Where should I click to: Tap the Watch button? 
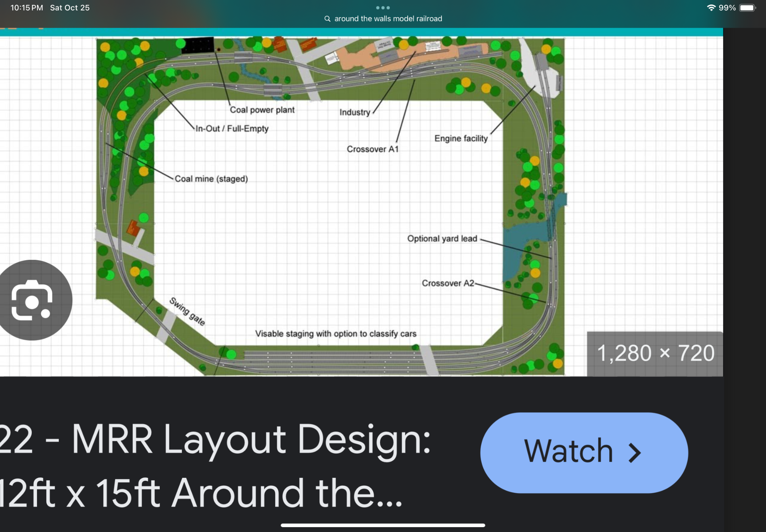pyautogui.click(x=584, y=452)
